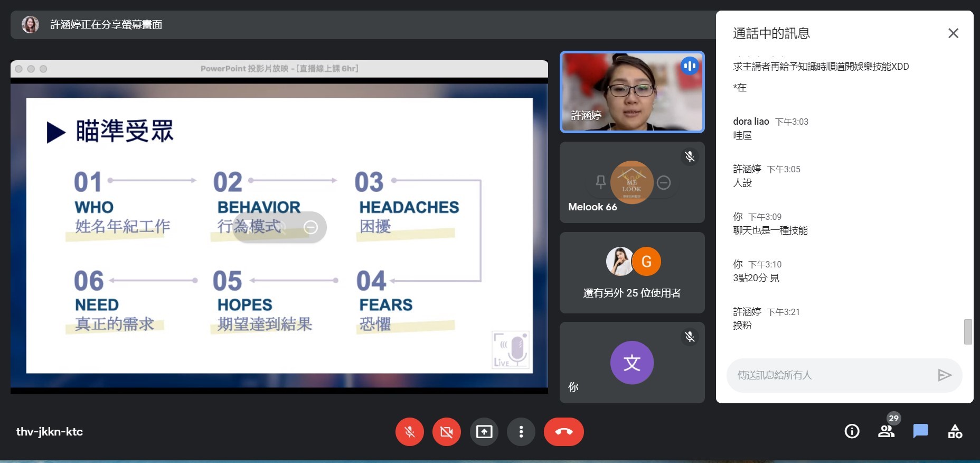Select 許涵婷's video tile
The image size is (980, 463).
tap(632, 92)
